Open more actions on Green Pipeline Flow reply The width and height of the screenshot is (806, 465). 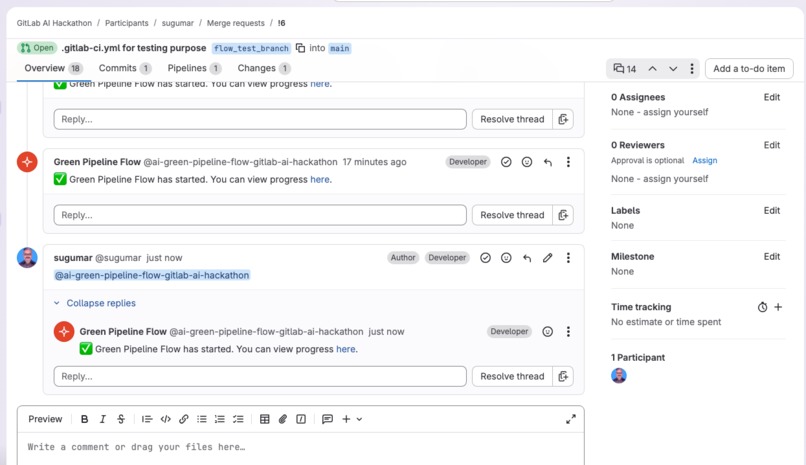tap(569, 331)
